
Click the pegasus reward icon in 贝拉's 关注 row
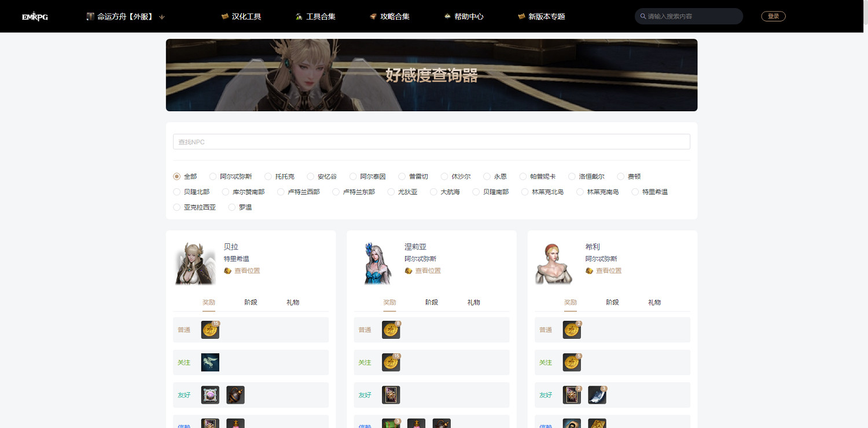[x=209, y=362]
